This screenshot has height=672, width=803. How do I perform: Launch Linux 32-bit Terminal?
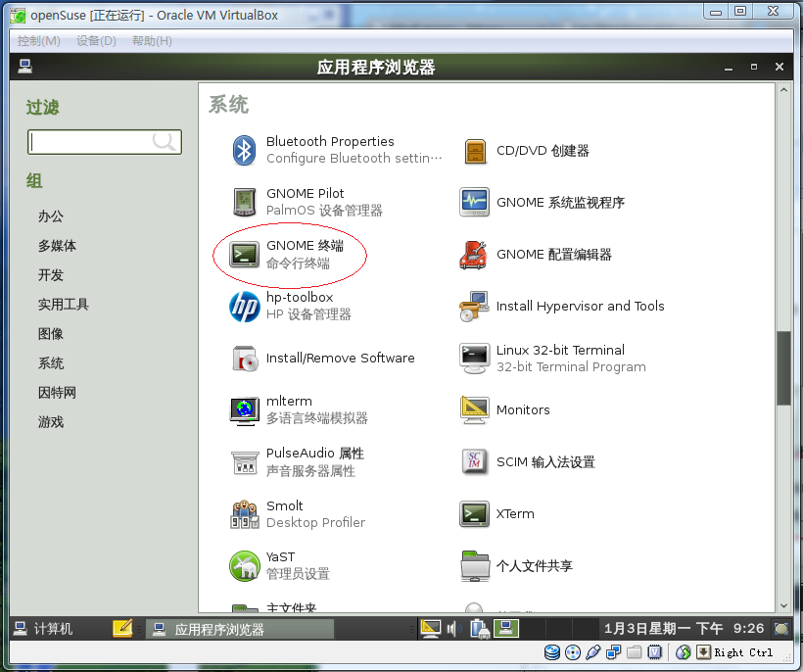[x=552, y=359]
